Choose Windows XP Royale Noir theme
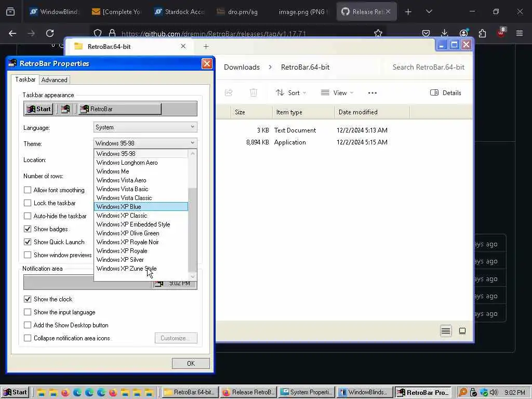The height and width of the screenshot is (399, 532). 141,242
